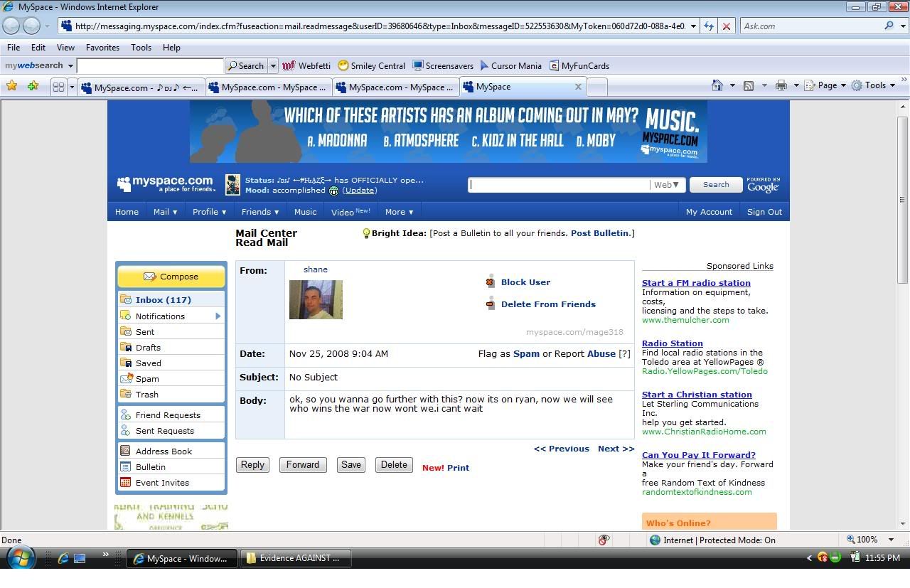Open MySpace Friends nav menu
Screen dimensions: 910x588
(259, 212)
